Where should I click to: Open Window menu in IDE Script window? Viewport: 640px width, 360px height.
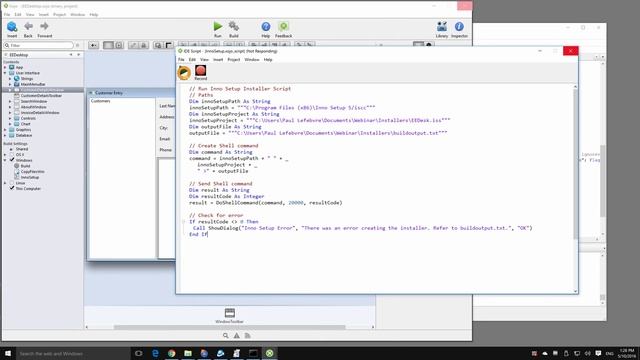coord(252,60)
